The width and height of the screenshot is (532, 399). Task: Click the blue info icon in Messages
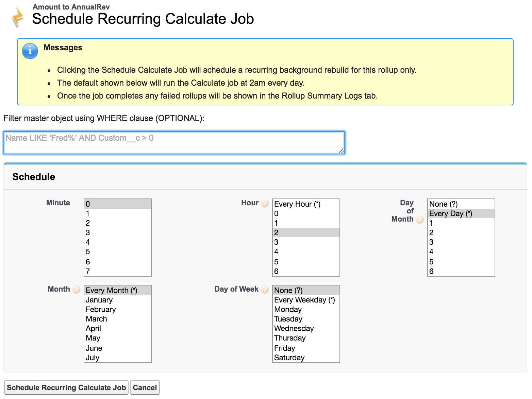(x=30, y=51)
